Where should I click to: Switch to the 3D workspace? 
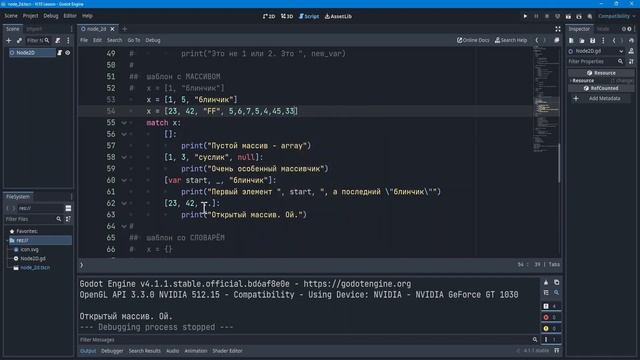pos(287,16)
